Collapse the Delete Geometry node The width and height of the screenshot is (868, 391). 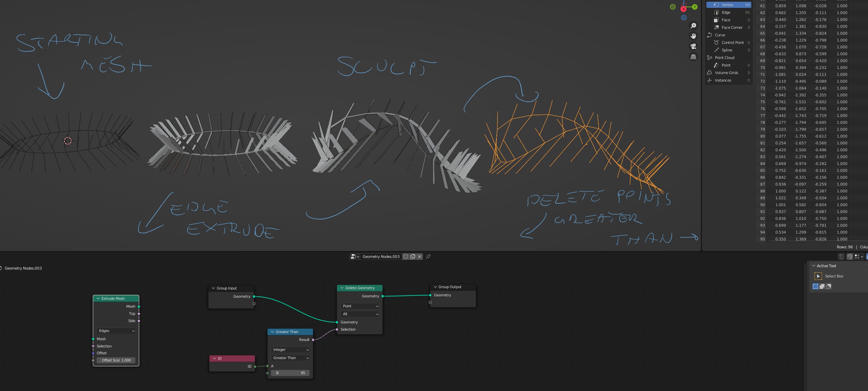click(x=342, y=288)
